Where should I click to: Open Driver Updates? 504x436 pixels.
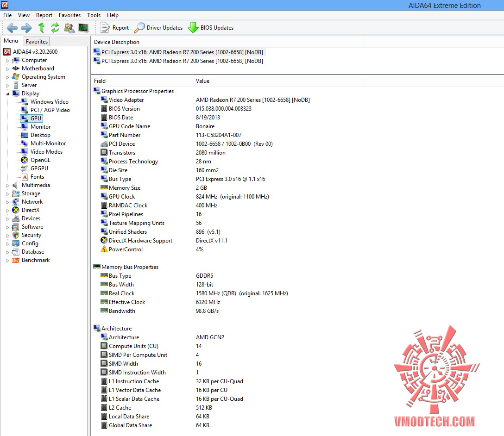158,28
